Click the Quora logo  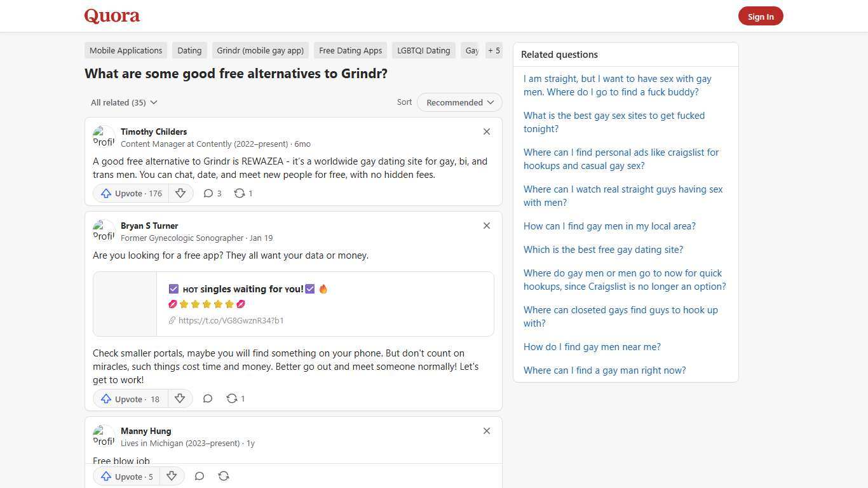(111, 15)
